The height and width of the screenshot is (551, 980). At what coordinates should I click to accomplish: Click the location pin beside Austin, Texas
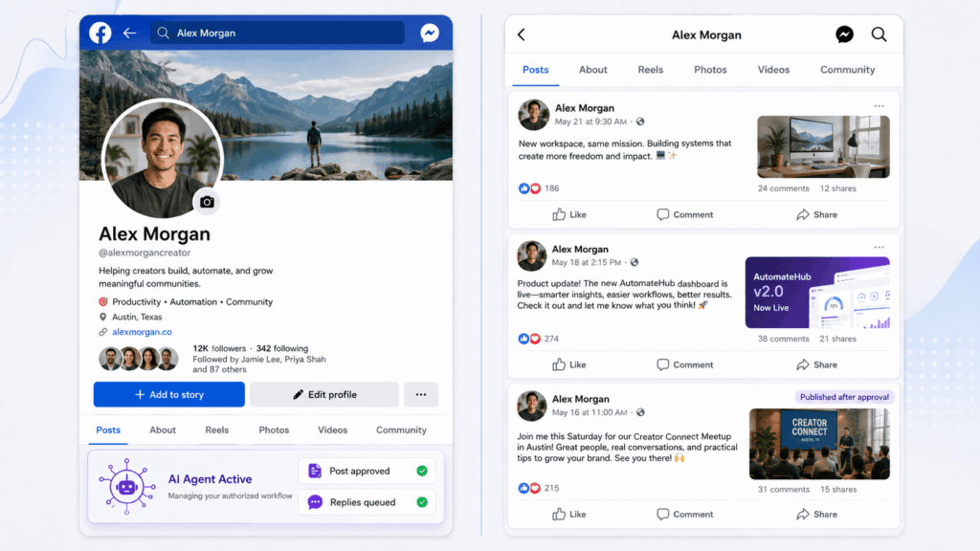103,317
